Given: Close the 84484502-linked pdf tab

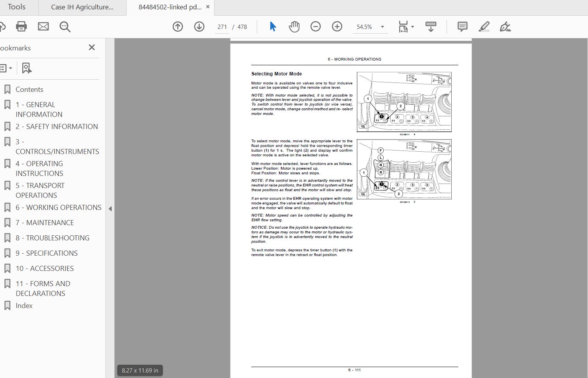Looking at the screenshot, I should coord(208,7).
